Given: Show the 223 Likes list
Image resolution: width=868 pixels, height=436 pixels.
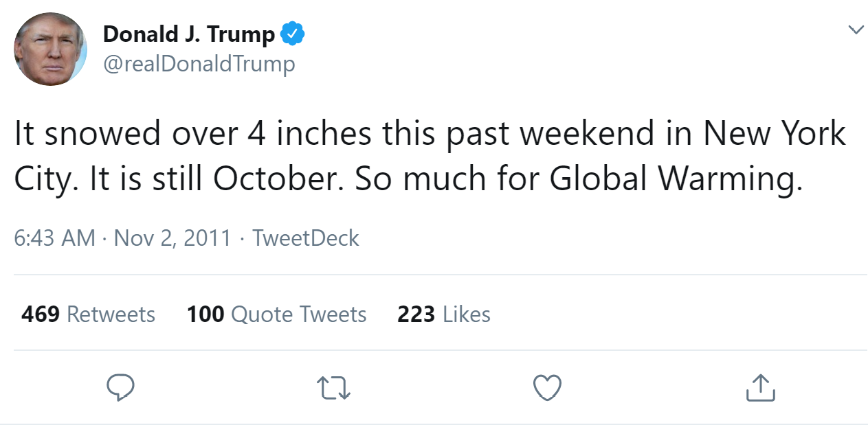Looking at the screenshot, I should 443,314.
